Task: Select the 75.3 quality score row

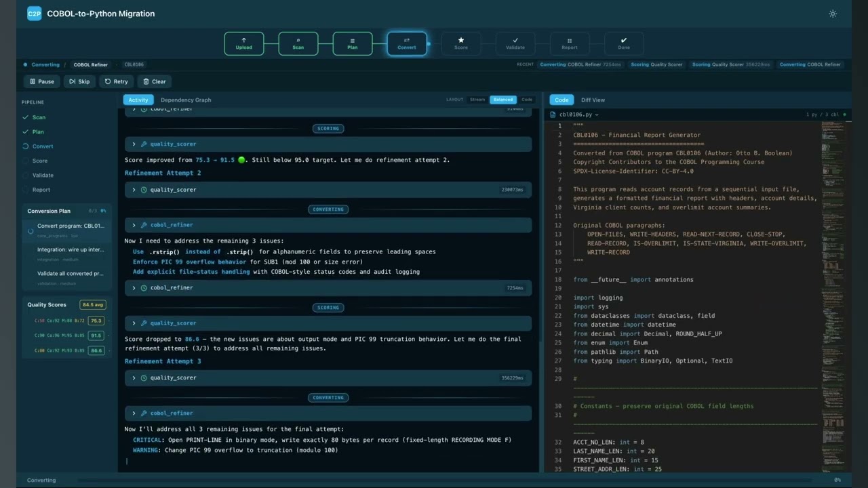Action: [x=67, y=321]
